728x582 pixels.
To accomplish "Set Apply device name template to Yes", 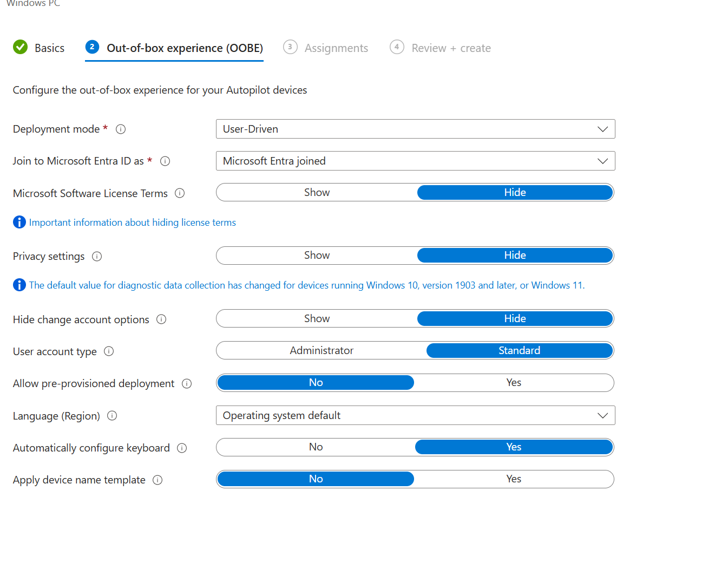I will pyautogui.click(x=513, y=479).
